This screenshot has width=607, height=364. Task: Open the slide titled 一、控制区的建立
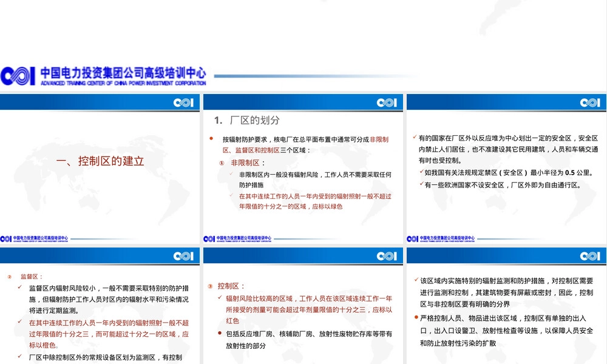coord(100,169)
